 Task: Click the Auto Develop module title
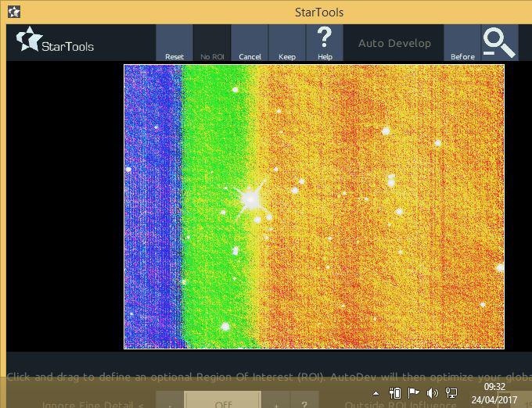pyautogui.click(x=394, y=43)
